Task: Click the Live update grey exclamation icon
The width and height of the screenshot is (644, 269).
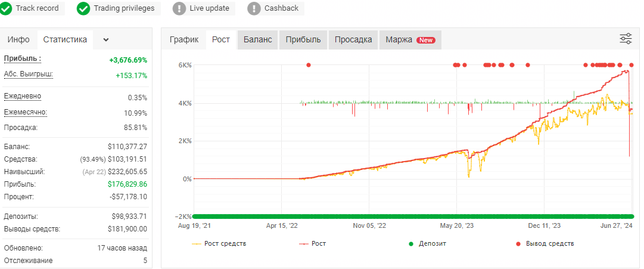Action: tap(179, 8)
